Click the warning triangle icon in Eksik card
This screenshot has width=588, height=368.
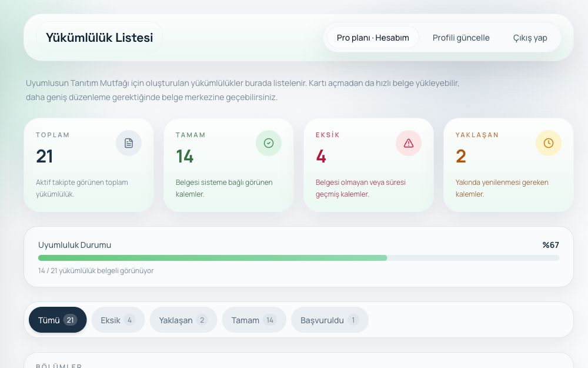[x=409, y=143]
